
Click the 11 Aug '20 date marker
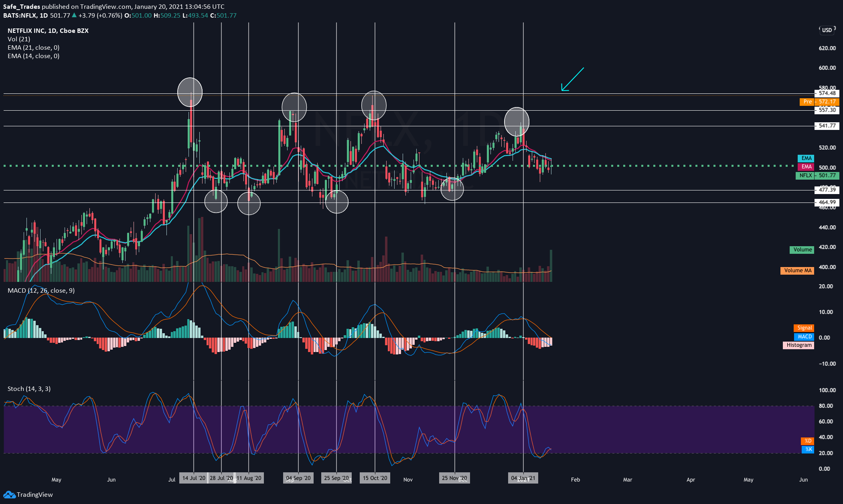(x=249, y=478)
